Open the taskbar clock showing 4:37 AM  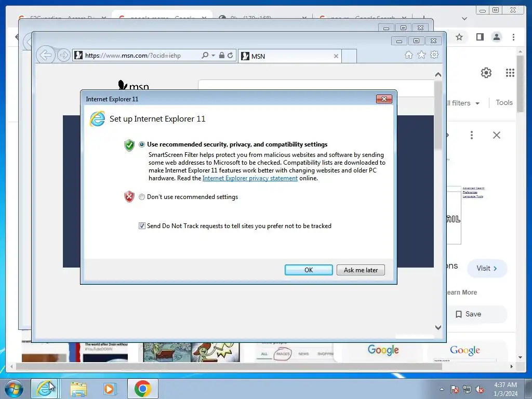506,389
